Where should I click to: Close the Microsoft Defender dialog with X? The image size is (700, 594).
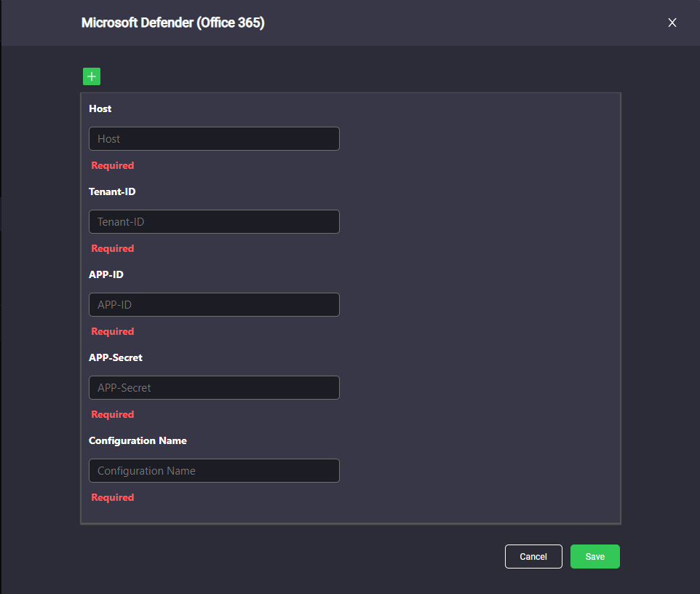pyautogui.click(x=672, y=23)
